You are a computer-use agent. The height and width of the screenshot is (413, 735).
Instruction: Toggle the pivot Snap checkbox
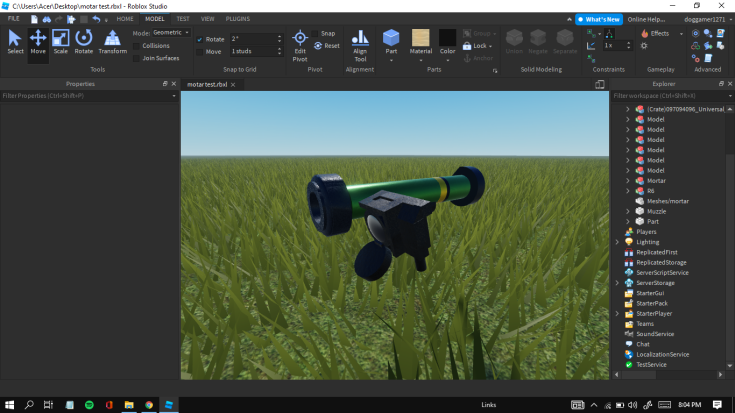[315, 33]
